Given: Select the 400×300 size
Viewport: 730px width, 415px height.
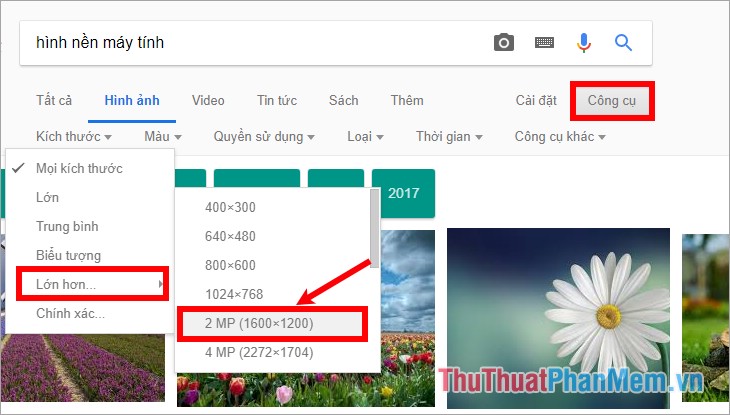Looking at the screenshot, I should point(273,207).
